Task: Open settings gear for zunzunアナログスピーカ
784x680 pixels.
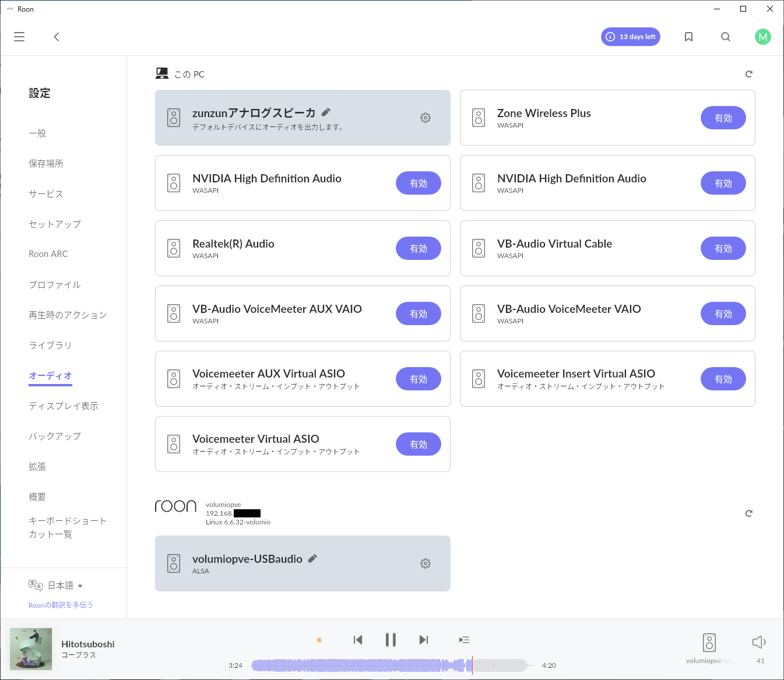Action: click(426, 118)
